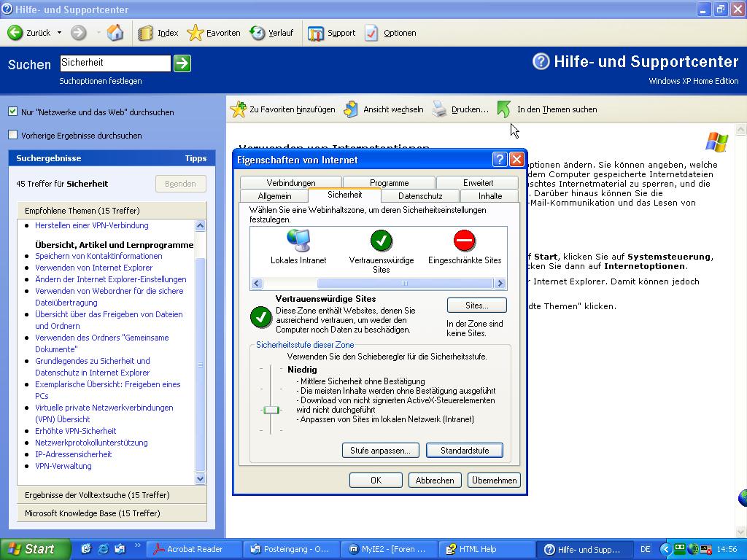Switch to the Datenschutz tab
Image resolution: width=747 pixels, height=560 pixels.
420,195
